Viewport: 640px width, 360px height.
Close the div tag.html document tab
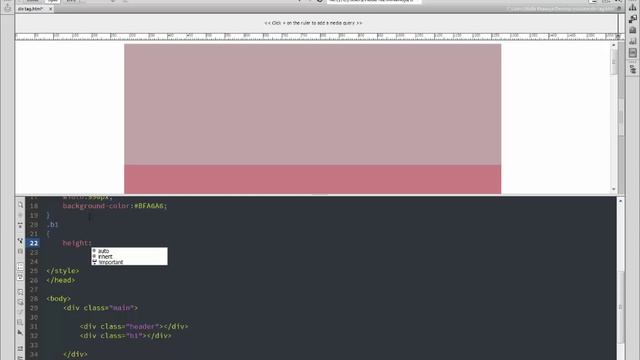(51, 9)
